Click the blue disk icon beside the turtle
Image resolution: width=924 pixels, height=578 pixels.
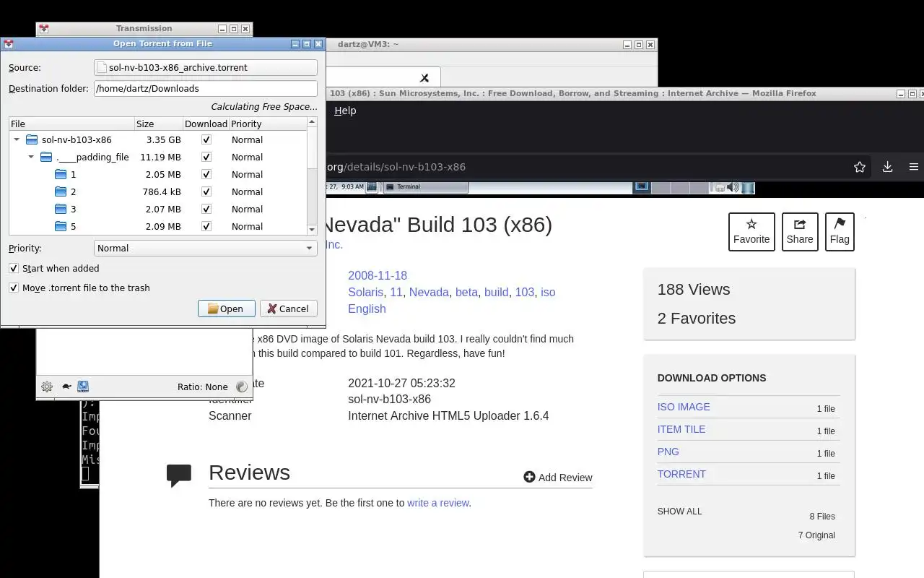[x=83, y=387]
